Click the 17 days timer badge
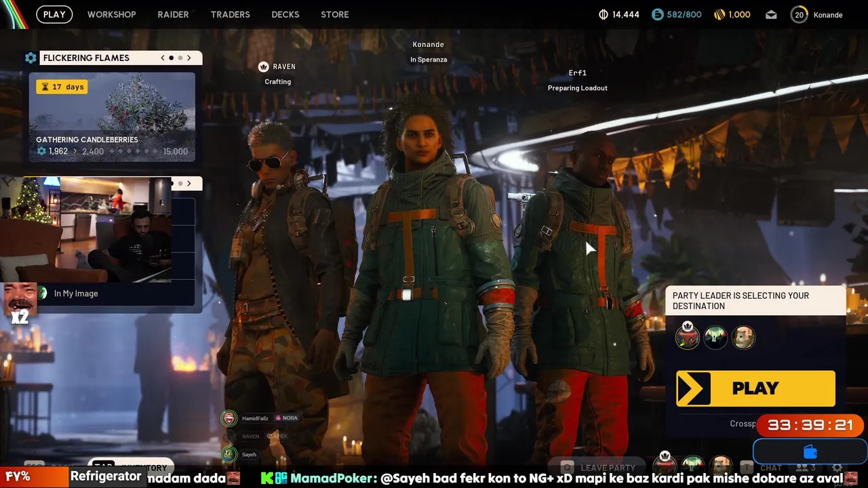The width and height of the screenshot is (868, 488). pyautogui.click(x=62, y=87)
